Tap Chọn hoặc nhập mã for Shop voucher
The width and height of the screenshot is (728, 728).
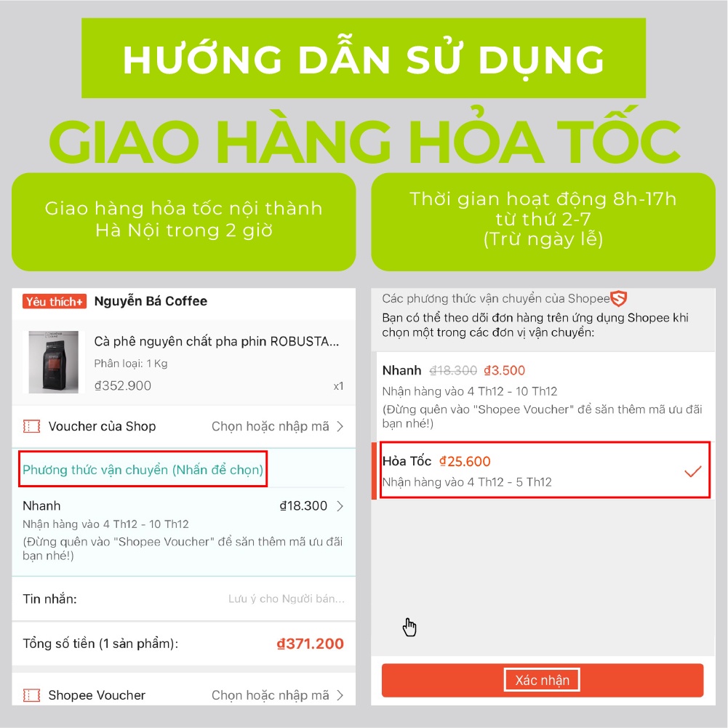(x=271, y=426)
